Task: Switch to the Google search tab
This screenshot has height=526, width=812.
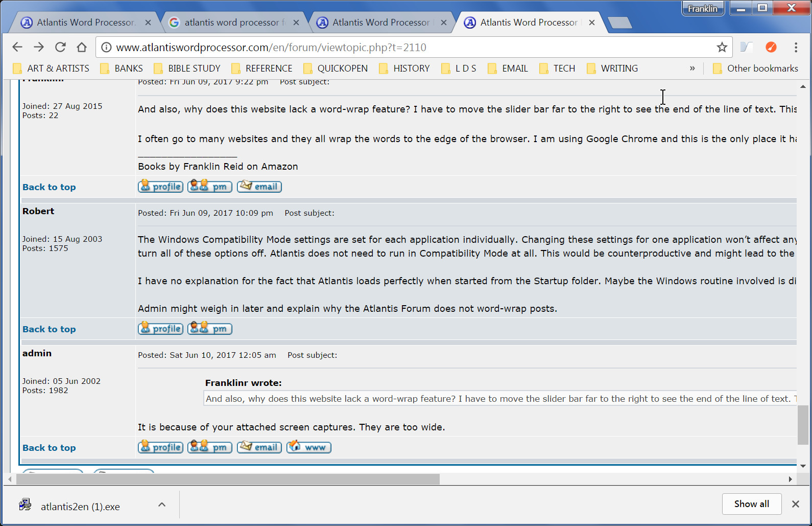Action: [231, 22]
